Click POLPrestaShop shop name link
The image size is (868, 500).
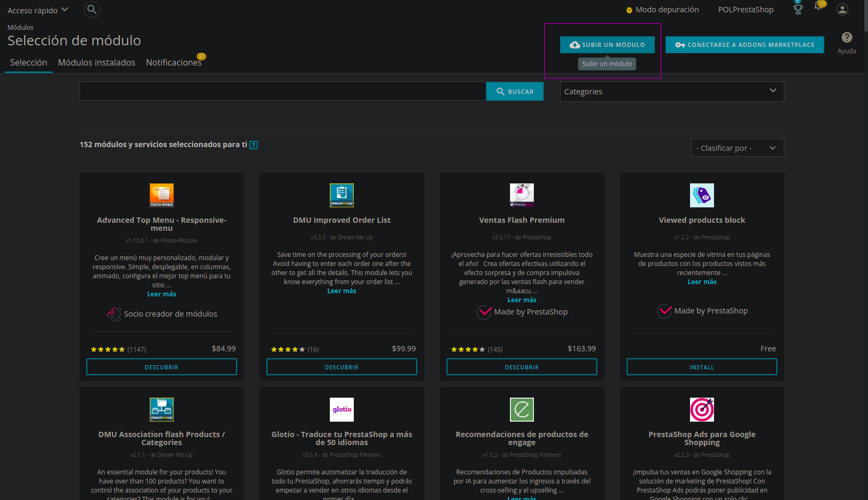click(x=745, y=10)
